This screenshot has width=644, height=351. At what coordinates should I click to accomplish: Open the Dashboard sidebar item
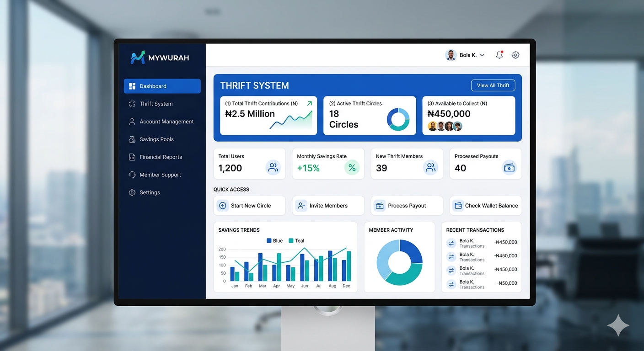[x=162, y=86]
